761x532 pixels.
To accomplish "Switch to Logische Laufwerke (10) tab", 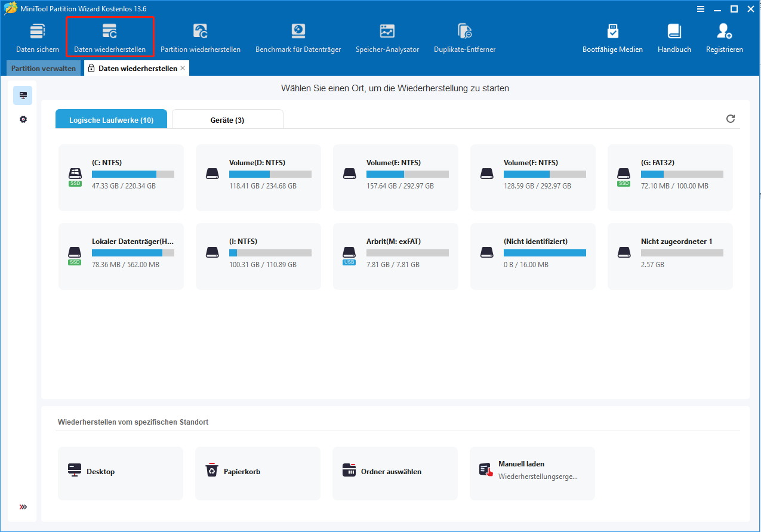I will [x=111, y=119].
